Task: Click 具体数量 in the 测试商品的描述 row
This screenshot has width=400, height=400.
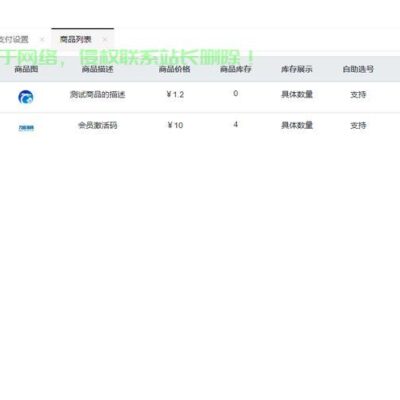Action: 297,94
